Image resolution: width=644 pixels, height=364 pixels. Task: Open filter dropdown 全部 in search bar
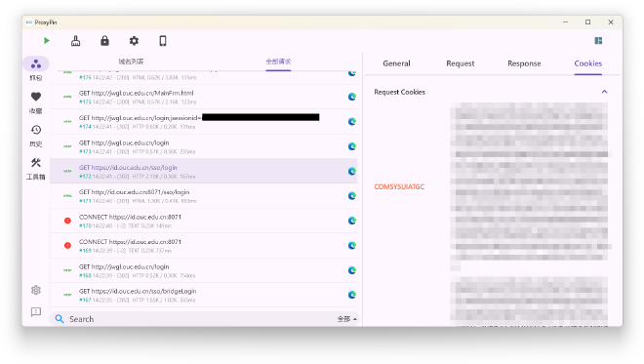pyautogui.click(x=346, y=319)
